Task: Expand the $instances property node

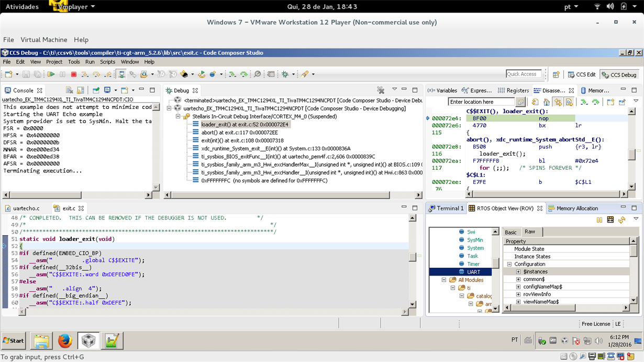Action: pyautogui.click(x=518, y=272)
